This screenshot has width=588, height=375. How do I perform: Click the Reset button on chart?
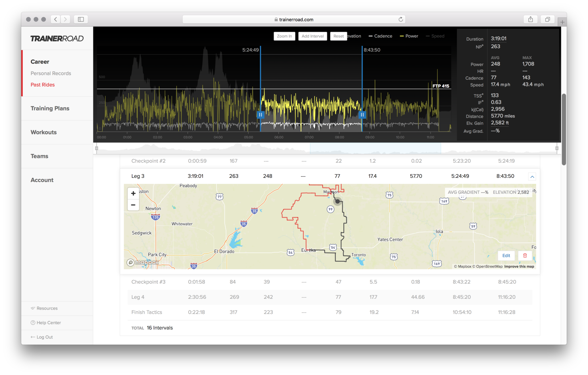tap(339, 36)
